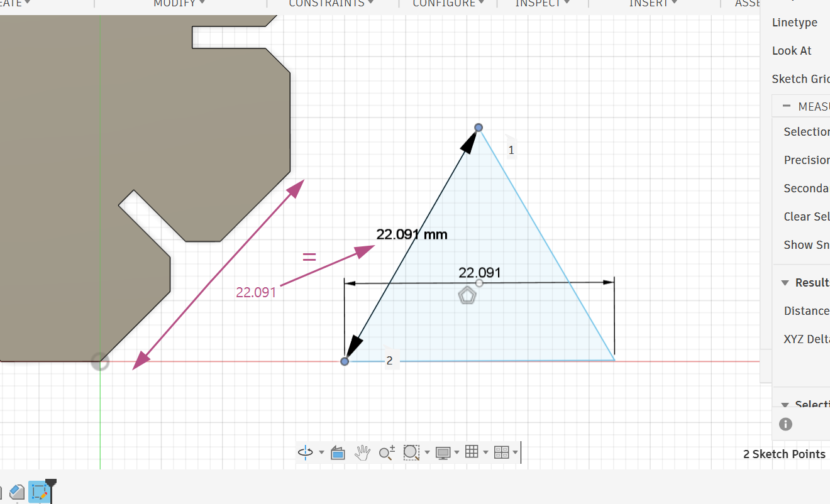Image resolution: width=830 pixels, height=504 pixels.
Task: Open the Zoom Window options dropdown arrow
Action: click(x=427, y=452)
